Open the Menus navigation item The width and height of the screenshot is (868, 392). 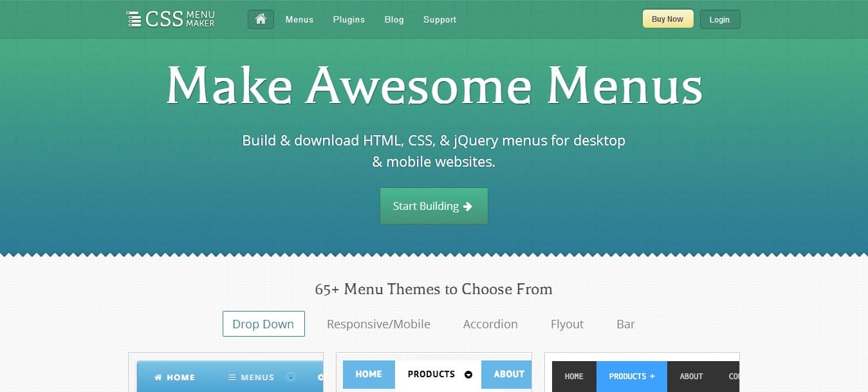pyautogui.click(x=299, y=19)
